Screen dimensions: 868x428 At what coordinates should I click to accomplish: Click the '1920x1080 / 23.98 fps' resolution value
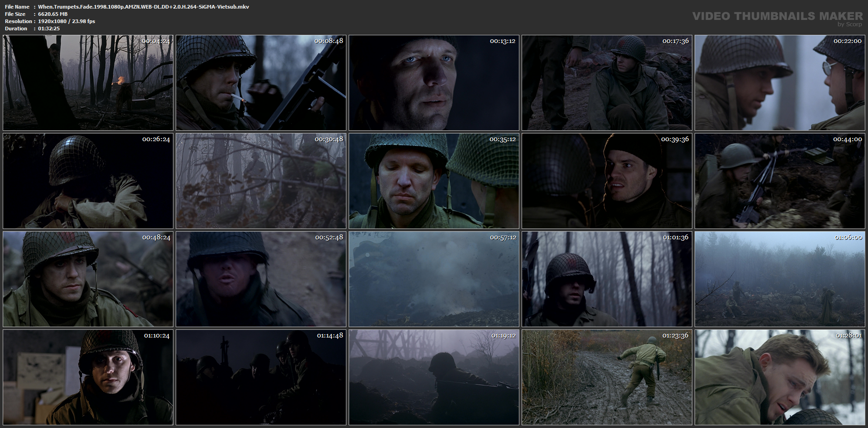67,21
